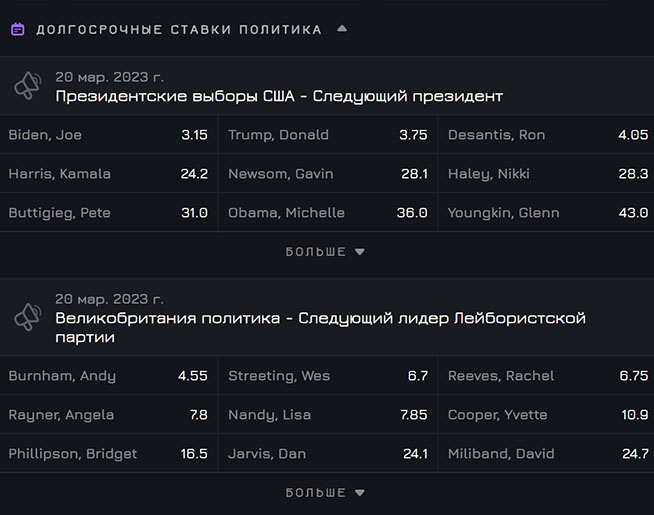Viewport: 654px width, 515px height.
Task: Click the purple calendar icon in header
Action: point(18,29)
